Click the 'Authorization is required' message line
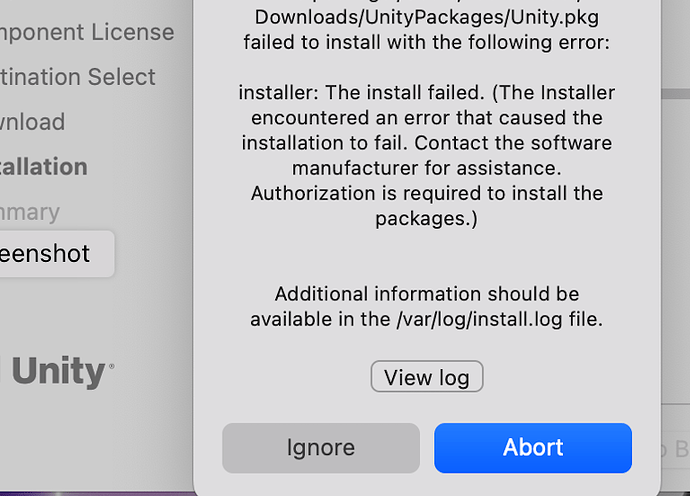690x496 pixels. pos(427,193)
